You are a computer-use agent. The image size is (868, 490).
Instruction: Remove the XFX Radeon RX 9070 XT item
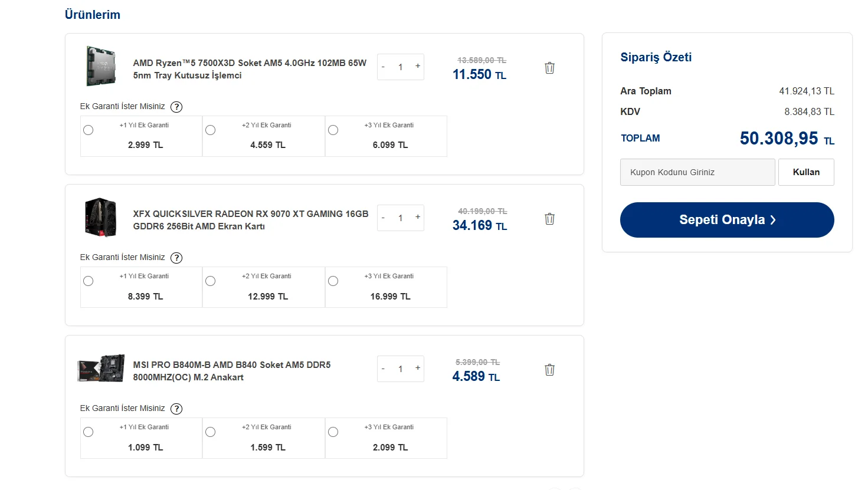tap(549, 219)
